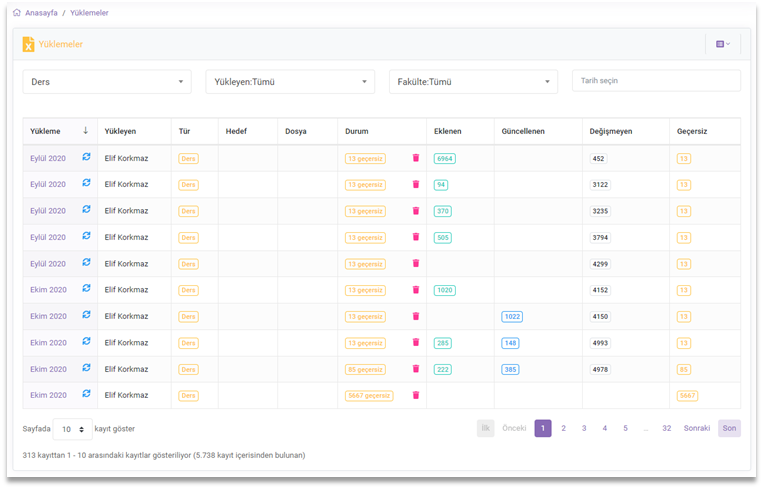The width and height of the screenshot is (763, 489).
Task: Click the sort arrow in Yükleme column header
Action: click(x=86, y=131)
